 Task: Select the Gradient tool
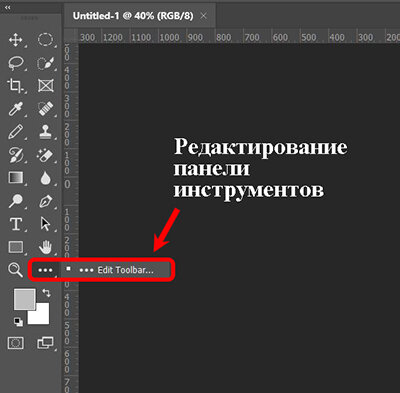16,178
